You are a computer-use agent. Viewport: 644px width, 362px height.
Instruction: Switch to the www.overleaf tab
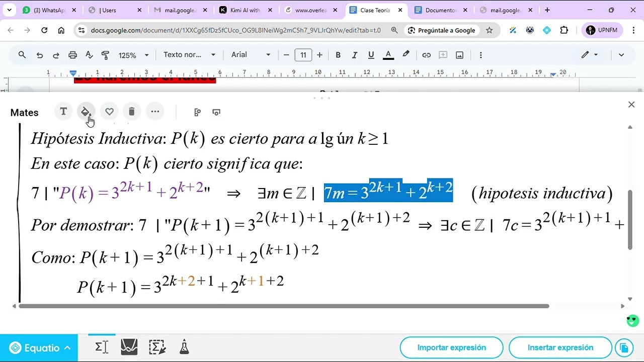click(311, 10)
